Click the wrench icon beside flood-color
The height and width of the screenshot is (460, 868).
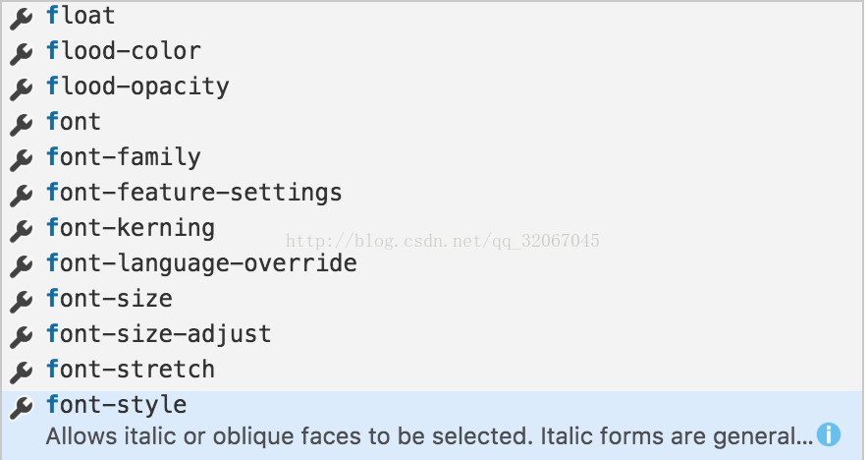tap(21, 54)
